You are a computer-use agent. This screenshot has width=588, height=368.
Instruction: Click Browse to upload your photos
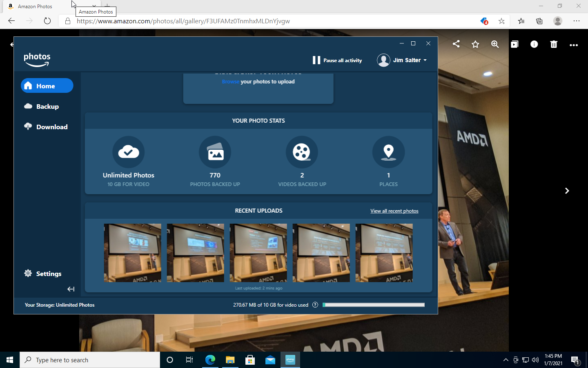230,81
